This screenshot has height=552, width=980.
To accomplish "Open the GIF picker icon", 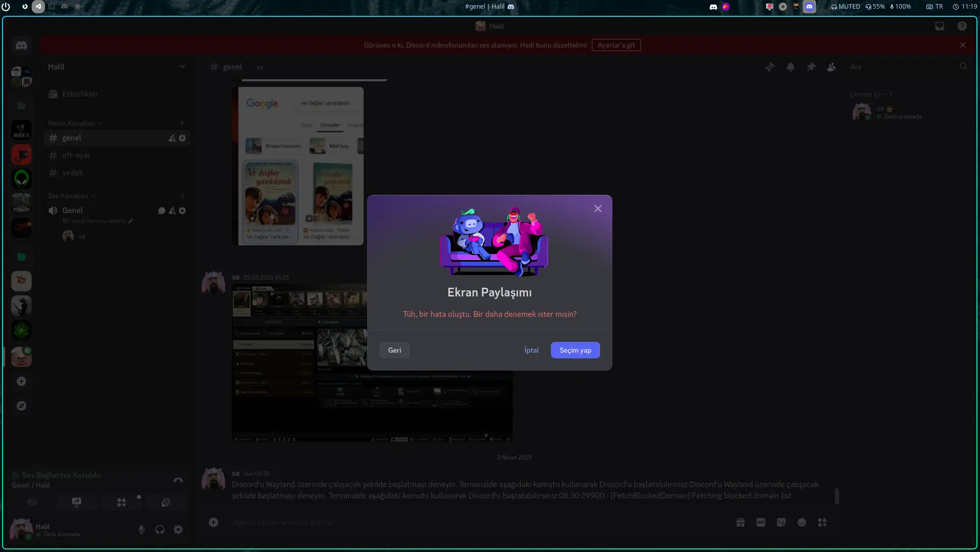I will coord(761,522).
